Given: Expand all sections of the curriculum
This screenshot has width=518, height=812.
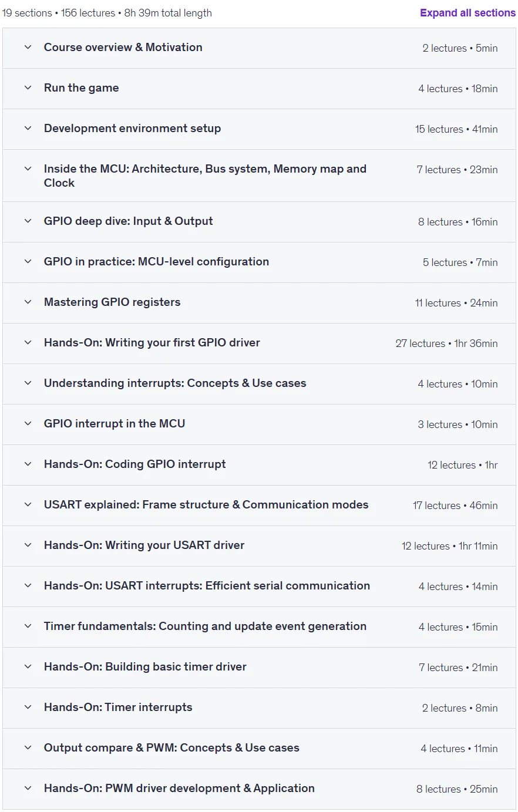Looking at the screenshot, I should (x=467, y=13).
